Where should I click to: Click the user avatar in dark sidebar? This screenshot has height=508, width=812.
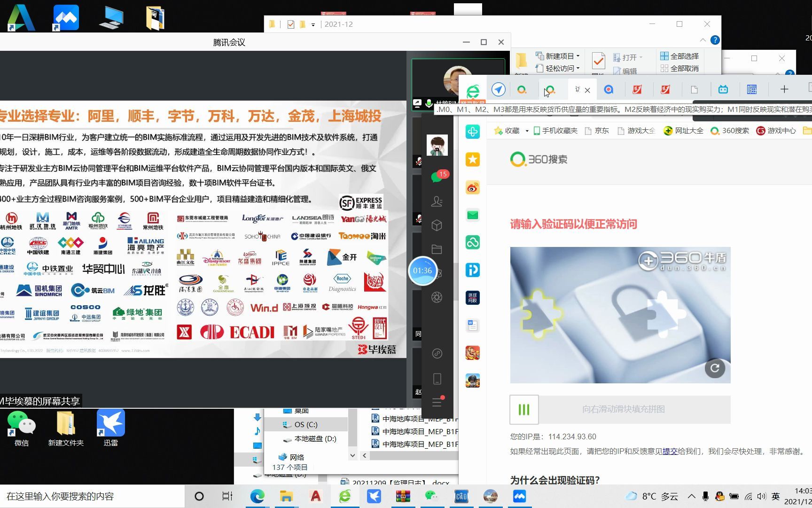[437, 145]
